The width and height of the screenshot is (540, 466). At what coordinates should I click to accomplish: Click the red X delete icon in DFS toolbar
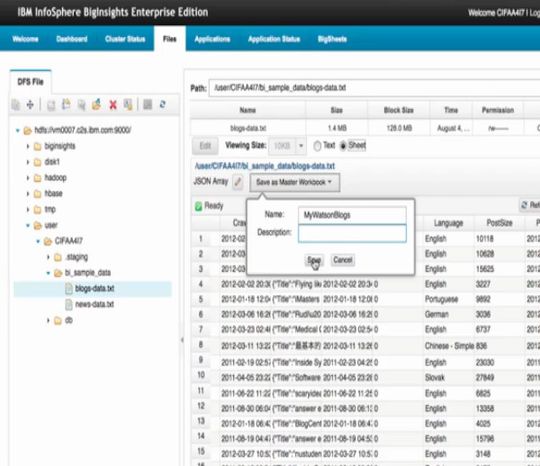point(113,104)
